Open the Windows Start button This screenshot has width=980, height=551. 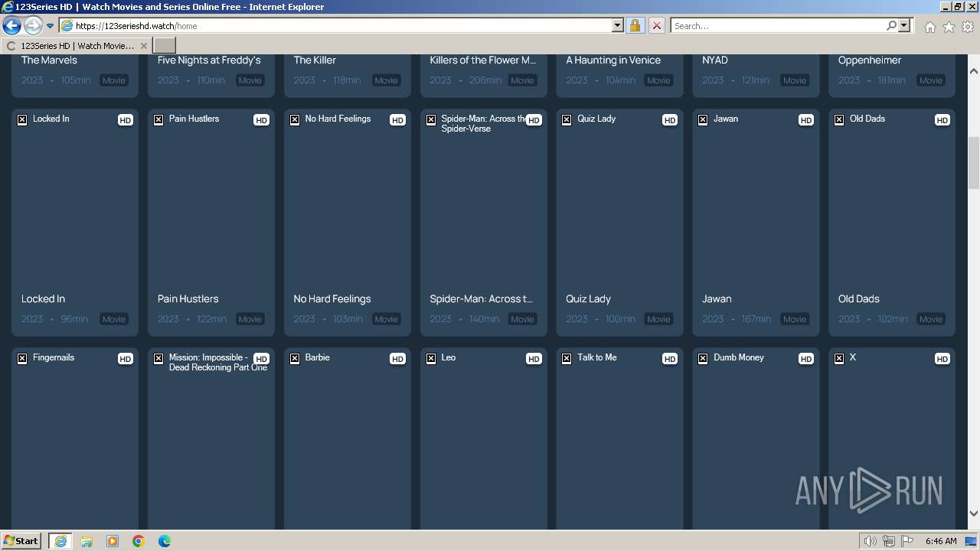click(21, 541)
